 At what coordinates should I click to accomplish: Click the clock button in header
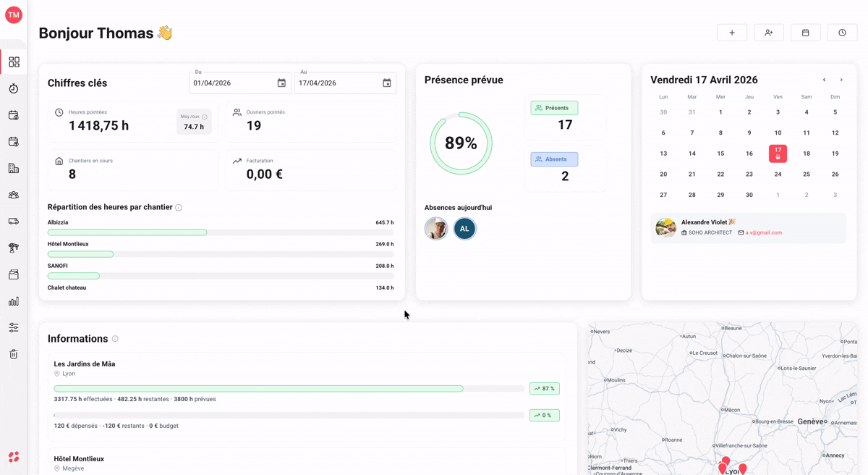(x=843, y=33)
